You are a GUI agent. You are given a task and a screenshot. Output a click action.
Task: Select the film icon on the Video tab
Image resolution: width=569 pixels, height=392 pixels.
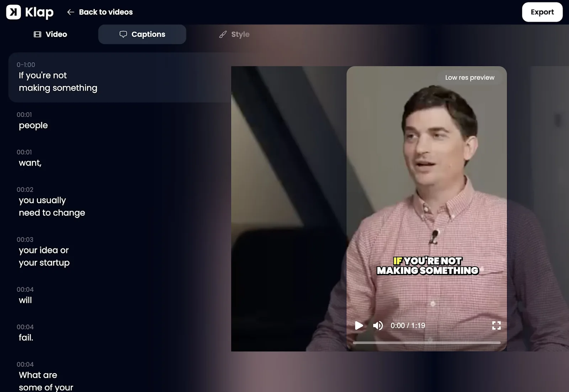[x=37, y=34]
